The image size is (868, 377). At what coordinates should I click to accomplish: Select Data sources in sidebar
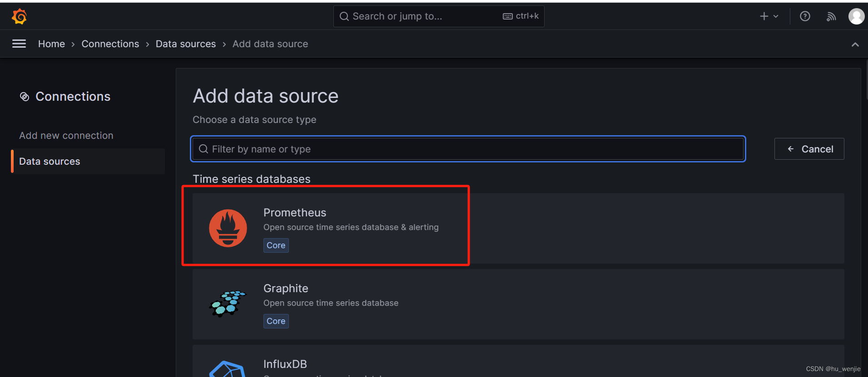(88, 162)
